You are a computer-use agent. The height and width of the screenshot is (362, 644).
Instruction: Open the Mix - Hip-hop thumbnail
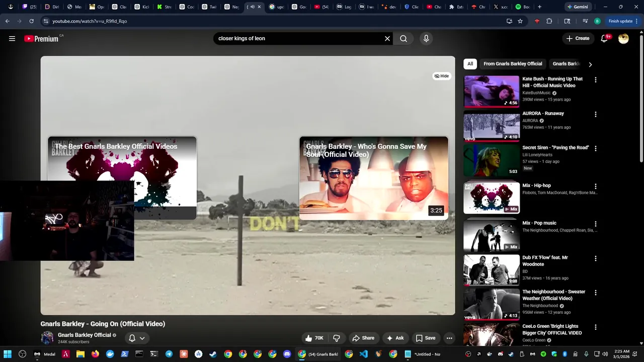point(492,198)
